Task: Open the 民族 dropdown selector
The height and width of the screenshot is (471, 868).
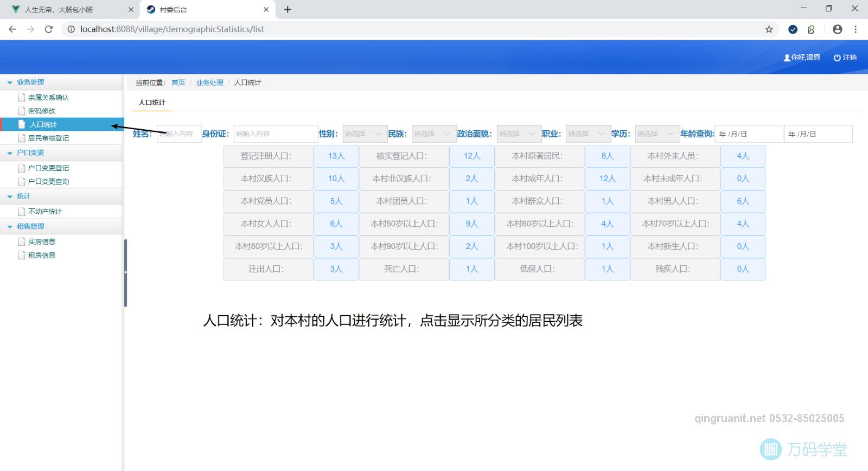Action: [x=433, y=134]
